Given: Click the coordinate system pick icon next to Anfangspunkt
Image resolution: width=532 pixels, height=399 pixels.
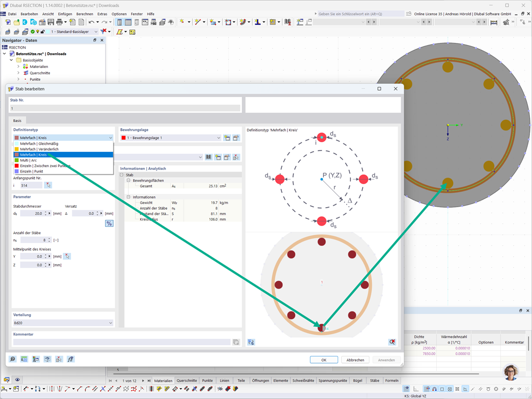Looking at the screenshot, I should tap(49, 185).
